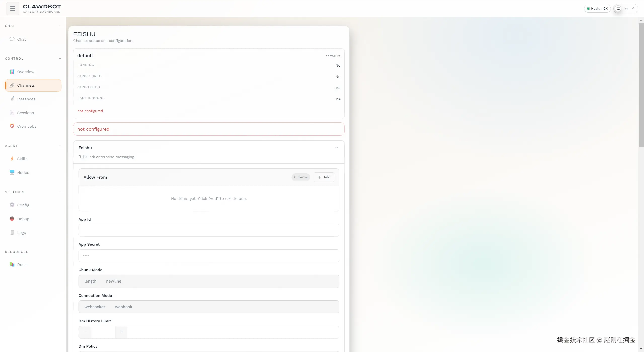The width and height of the screenshot is (644, 352).
Task: Select webhook connection mode
Action: point(123,307)
